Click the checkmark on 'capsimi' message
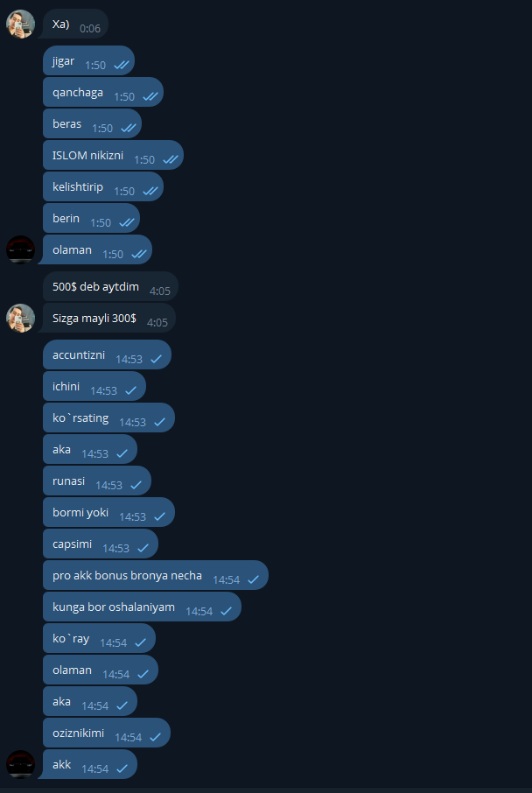This screenshot has height=793, width=532. click(x=143, y=548)
